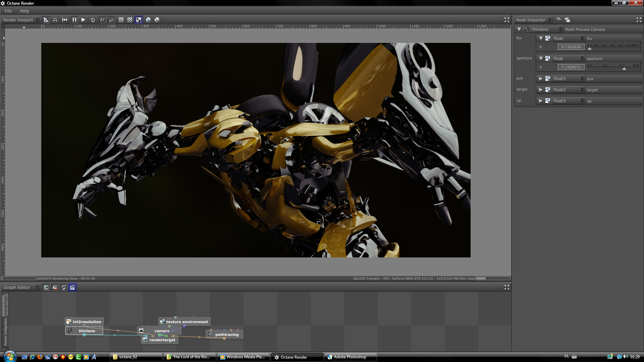Open the File menu
This screenshot has height=362, width=644.
pyautogui.click(x=8, y=11)
